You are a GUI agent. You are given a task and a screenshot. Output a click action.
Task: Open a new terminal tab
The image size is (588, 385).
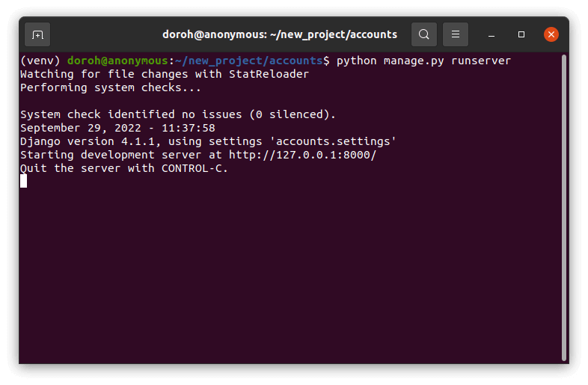pyautogui.click(x=37, y=34)
